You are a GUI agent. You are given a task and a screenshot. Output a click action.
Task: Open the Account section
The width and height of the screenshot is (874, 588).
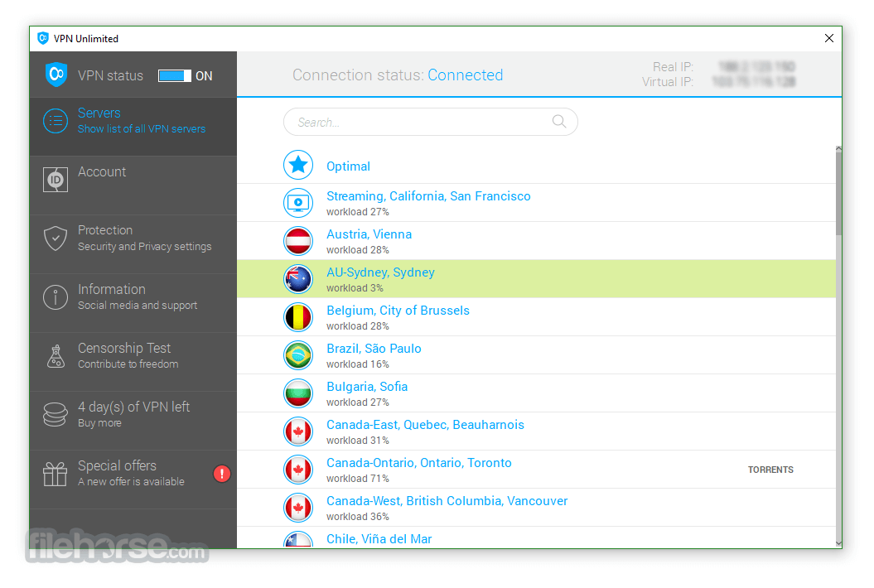133,186
